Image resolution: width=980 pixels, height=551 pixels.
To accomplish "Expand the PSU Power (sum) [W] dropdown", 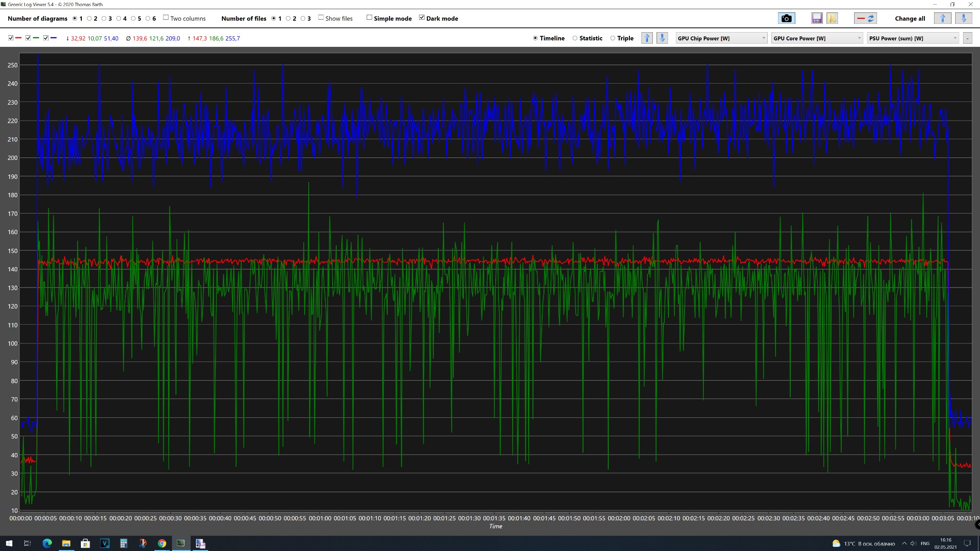I will point(912,38).
